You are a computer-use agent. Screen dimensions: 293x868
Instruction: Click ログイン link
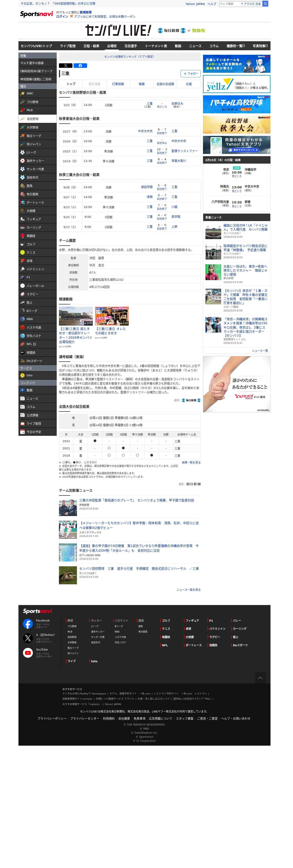tap(62, 16)
